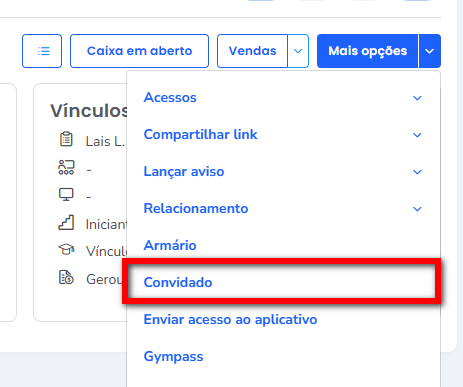The width and height of the screenshot is (463, 387).
Task: Click the Vendas button
Action: coord(252,51)
